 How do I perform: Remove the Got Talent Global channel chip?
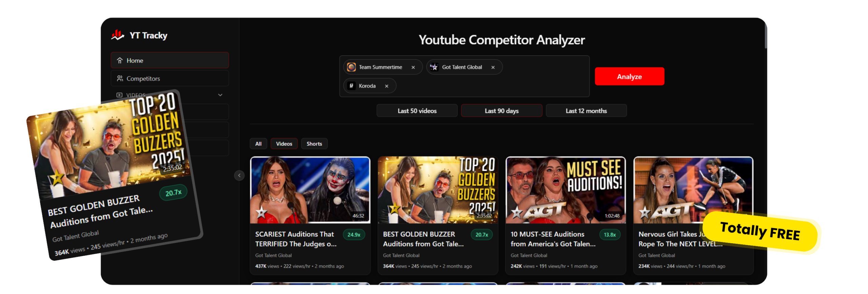[493, 67]
